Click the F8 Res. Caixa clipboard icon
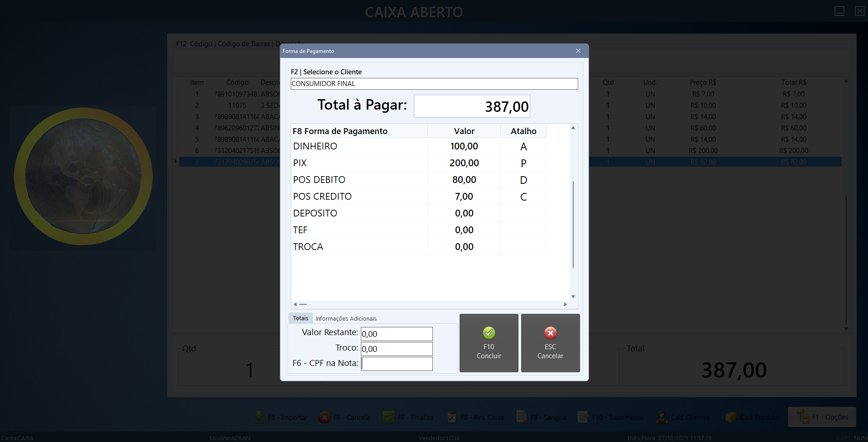This screenshot has width=868, height=442. (451, 417)
